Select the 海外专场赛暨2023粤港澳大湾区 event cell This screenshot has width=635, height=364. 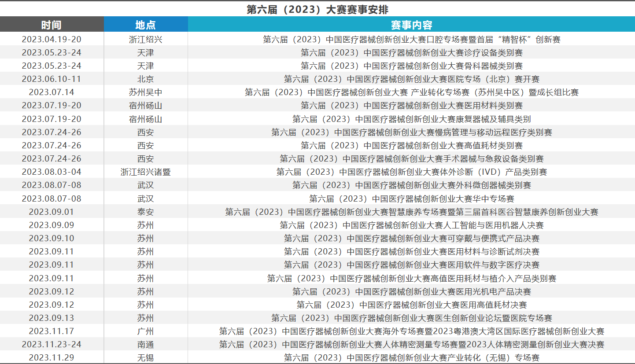(x=411, y=331)
